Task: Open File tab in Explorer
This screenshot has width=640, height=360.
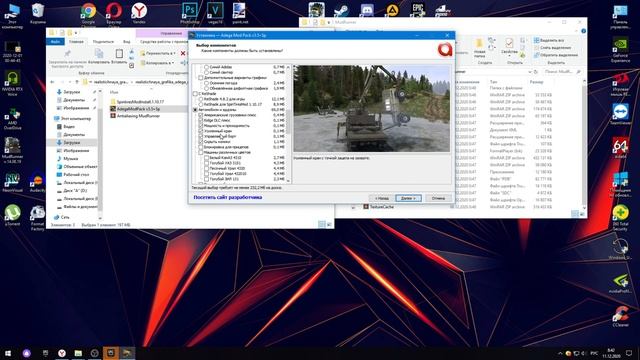Action: [x=55, y=42]
